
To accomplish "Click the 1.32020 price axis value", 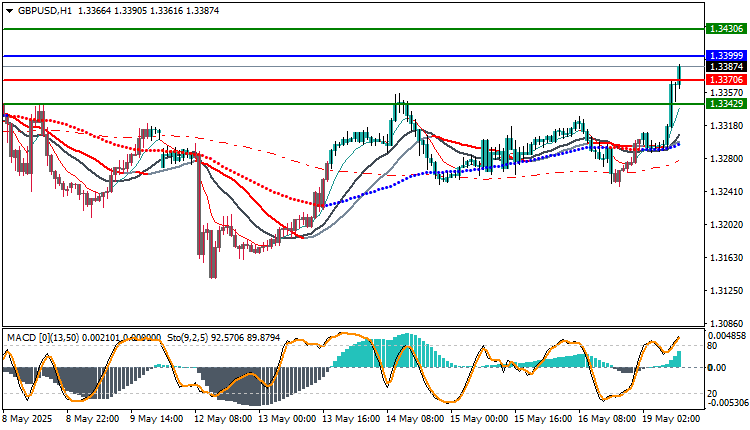I will [x=727, y=225].
